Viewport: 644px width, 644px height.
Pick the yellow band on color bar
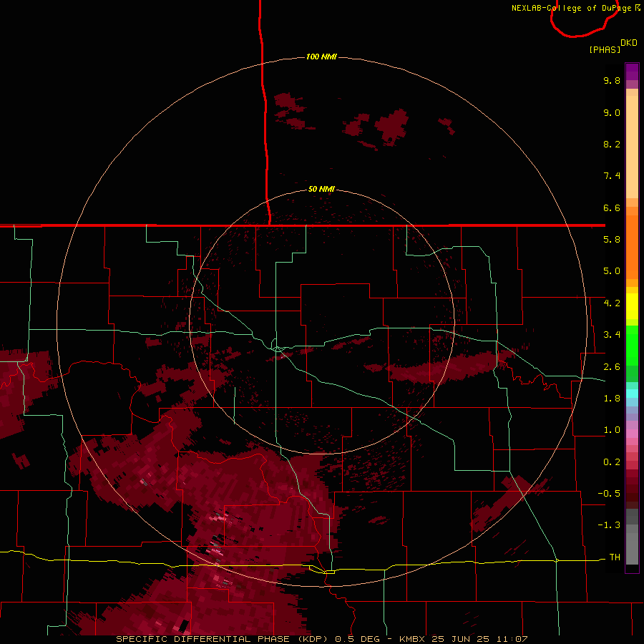click(632, 306)
